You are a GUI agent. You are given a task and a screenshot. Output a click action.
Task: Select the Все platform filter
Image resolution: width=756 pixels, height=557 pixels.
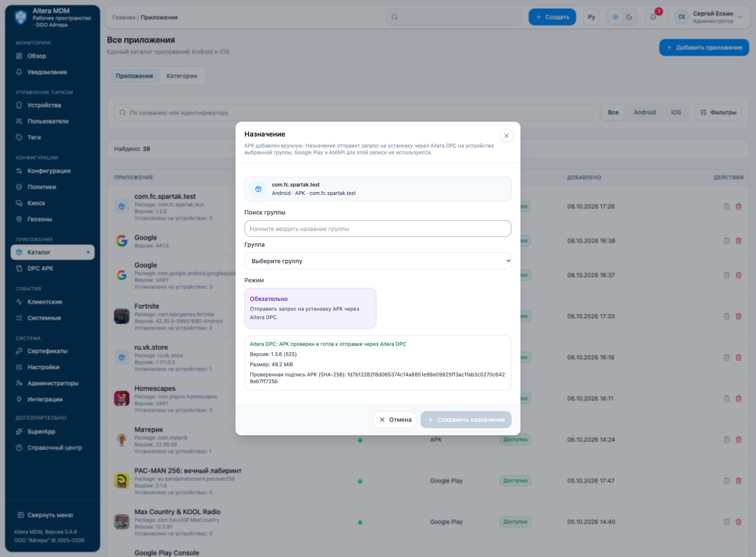tap(613, 112)
